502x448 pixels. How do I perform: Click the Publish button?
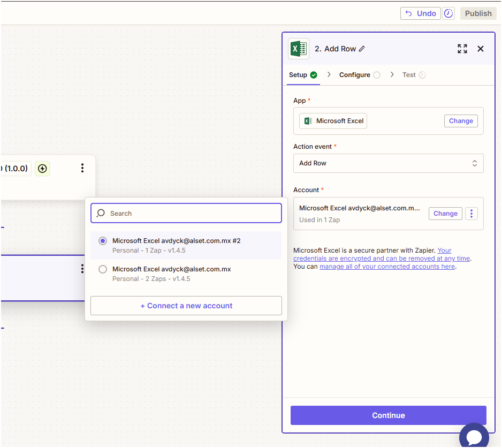tap(478, 13)
